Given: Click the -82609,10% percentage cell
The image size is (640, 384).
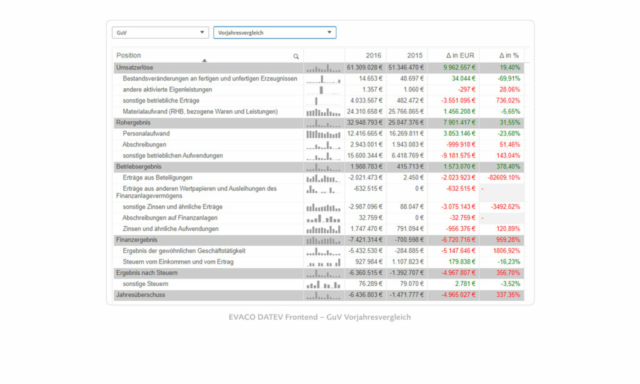Looking at the screenshot, I should (x=504, y=178).
